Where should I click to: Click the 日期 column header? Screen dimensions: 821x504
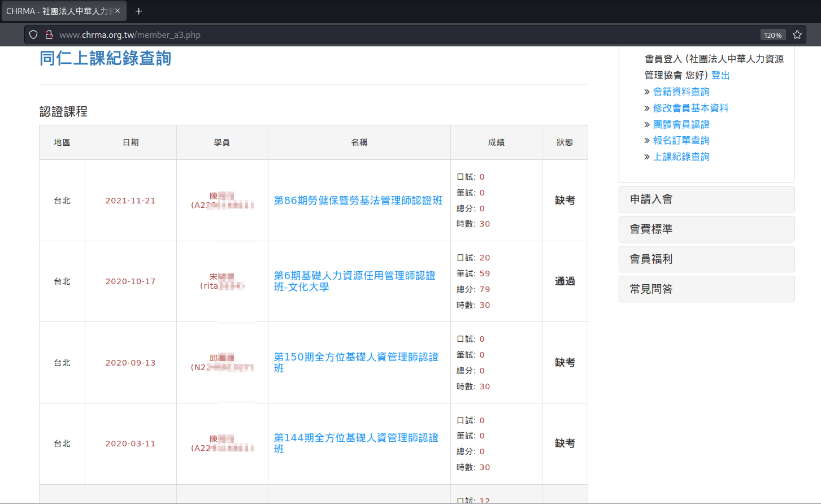[x=131, y=142]
